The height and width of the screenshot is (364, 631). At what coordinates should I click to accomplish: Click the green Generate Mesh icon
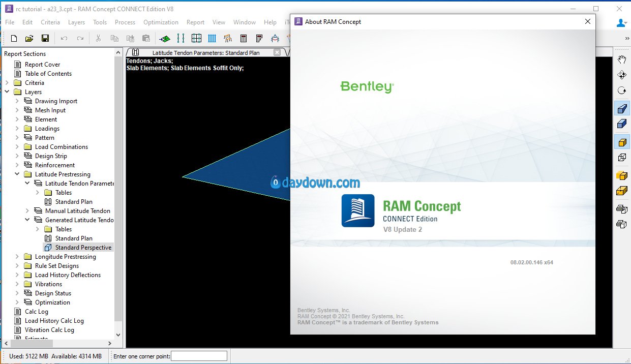point(165,38)
